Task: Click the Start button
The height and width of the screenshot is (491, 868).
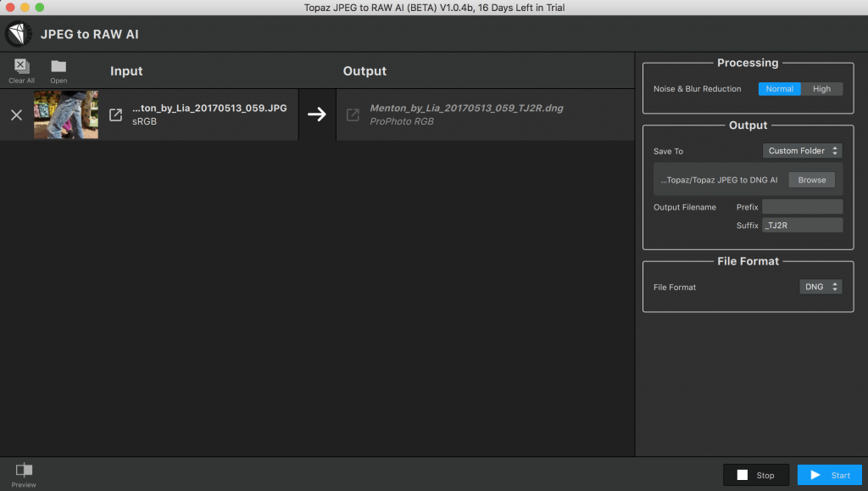Action: tap(829, 475)
